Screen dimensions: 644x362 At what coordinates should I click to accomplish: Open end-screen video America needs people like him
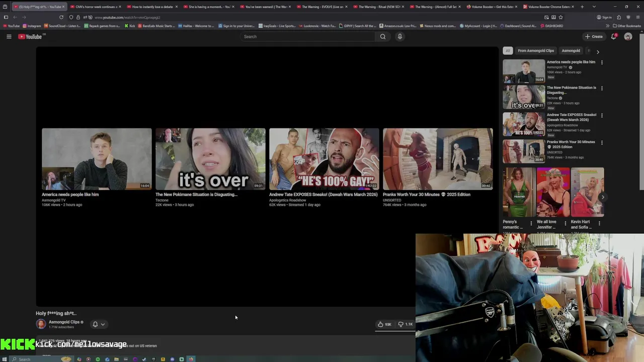pos(97,159)
